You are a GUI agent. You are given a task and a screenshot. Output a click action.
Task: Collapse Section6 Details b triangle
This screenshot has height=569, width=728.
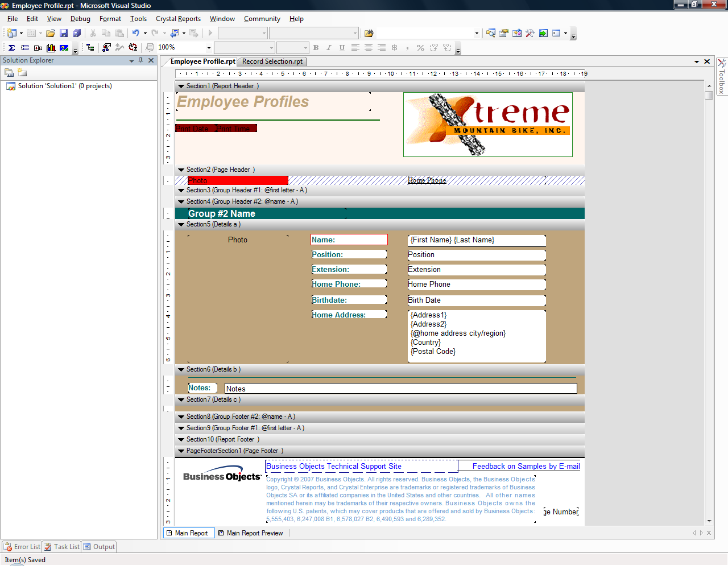tap(181, 370)
